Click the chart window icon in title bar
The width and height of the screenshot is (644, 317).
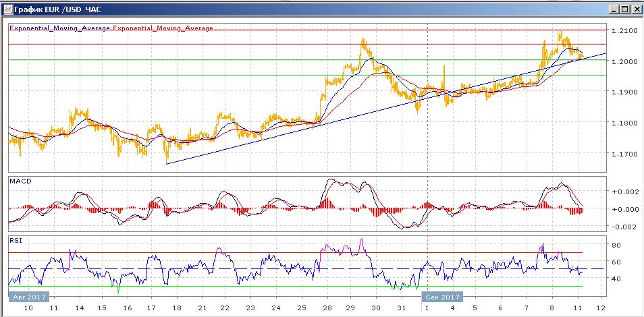[x=7, y=9]
